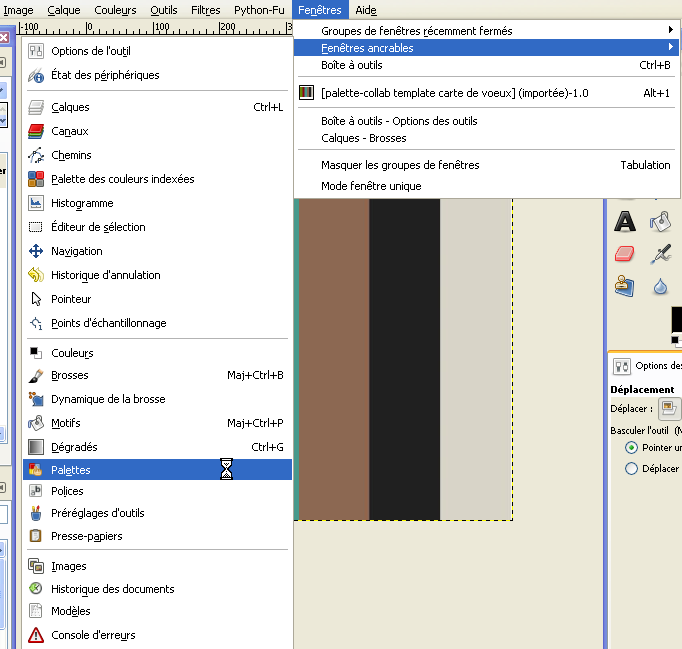Choose Masquer les groupes de fenêtres

click(x=486, y=165)
